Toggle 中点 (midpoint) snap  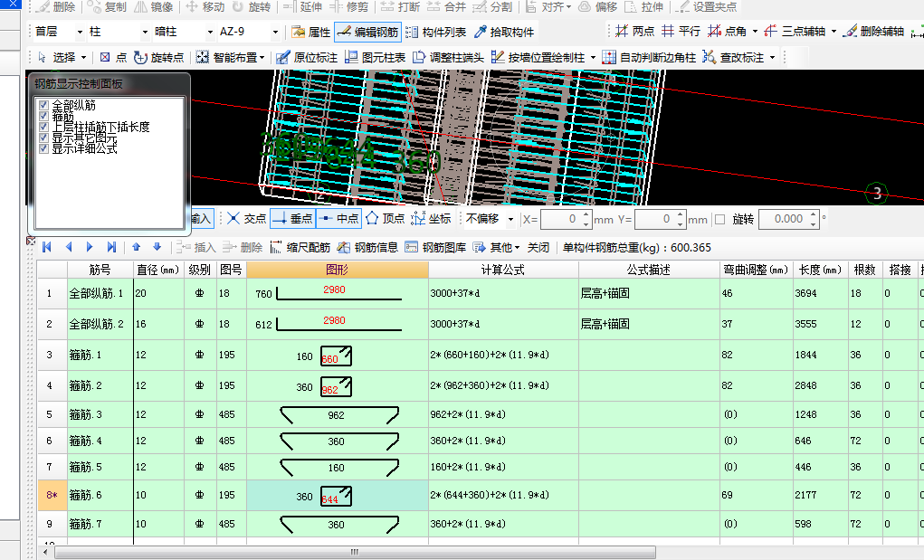point(338,218)
